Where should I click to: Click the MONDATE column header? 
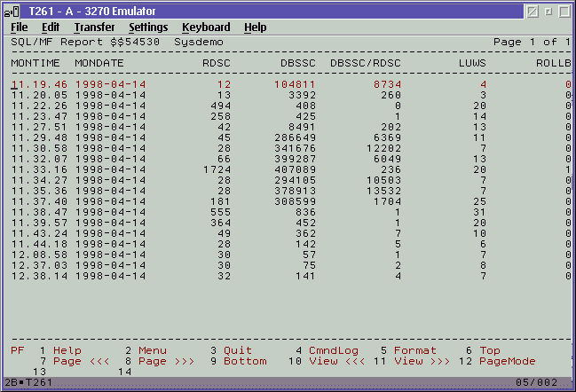tap(99, 63)
